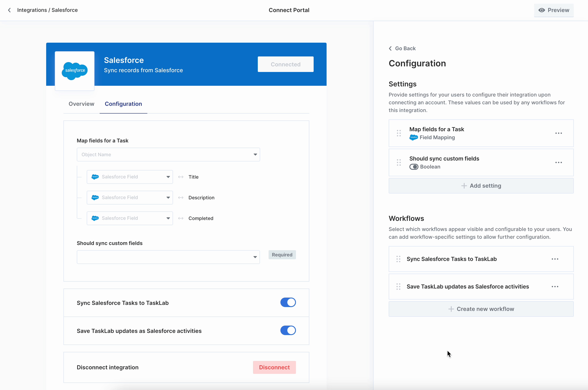The width and height of the screenshot is (588, 390).
Task: Click Go Back link in sidebar
Action: pos(402,48)
